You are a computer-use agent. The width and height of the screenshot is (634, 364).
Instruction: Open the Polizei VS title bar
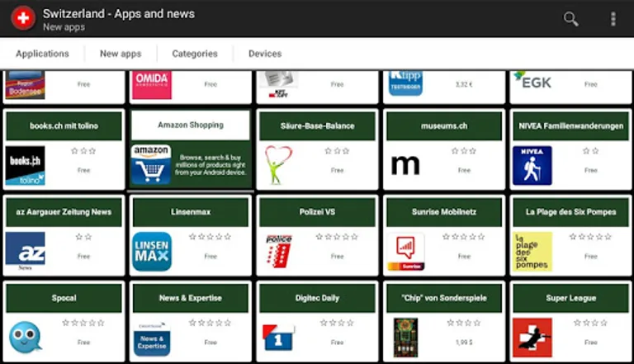click(317, 212)
